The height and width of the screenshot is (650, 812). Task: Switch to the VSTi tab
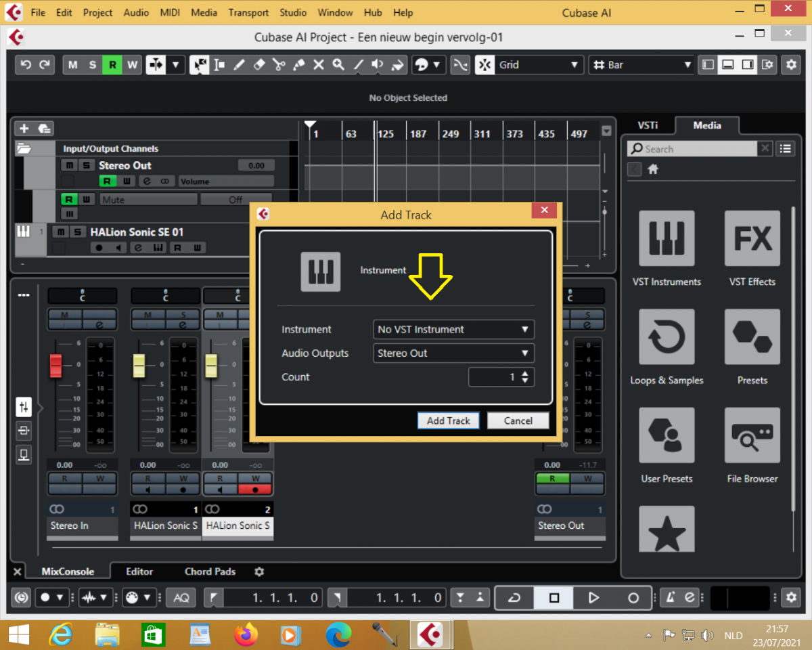[x=647, y=125]
